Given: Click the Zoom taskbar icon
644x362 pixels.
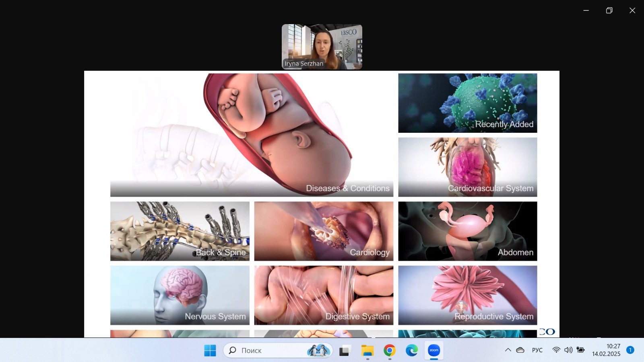Looking at the screenshot, I should point(434,350).
